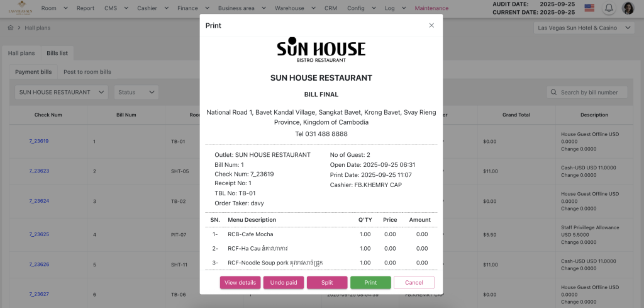This screenshot has width=644, height=308.
Task: Close the Print dialog with X
Action: click(x=431, y=25)
